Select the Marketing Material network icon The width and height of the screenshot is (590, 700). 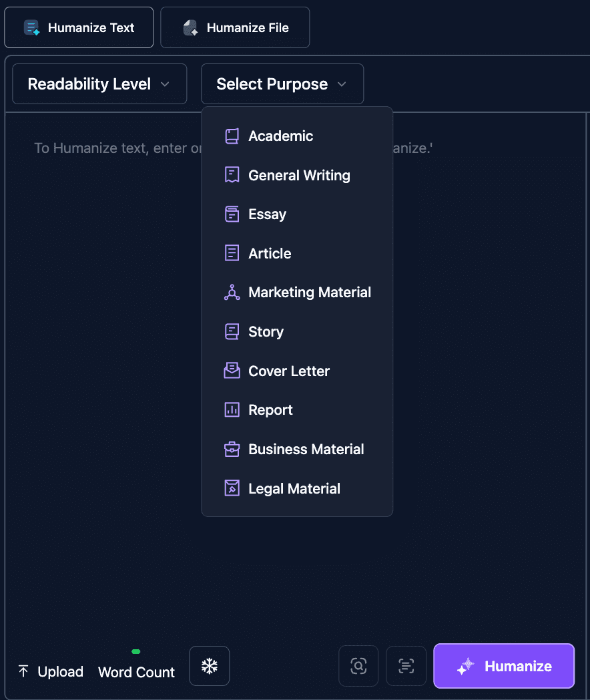[232, 292]
